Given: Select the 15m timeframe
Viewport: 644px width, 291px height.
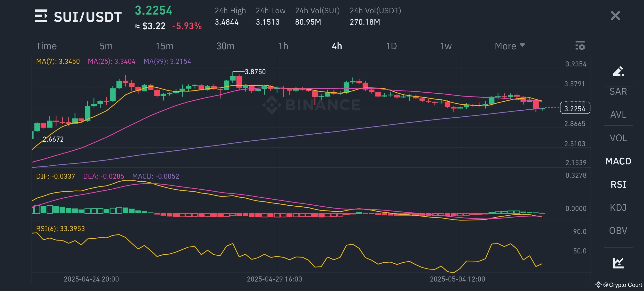Looking at the screenshot, I should (x=164, y=46).
